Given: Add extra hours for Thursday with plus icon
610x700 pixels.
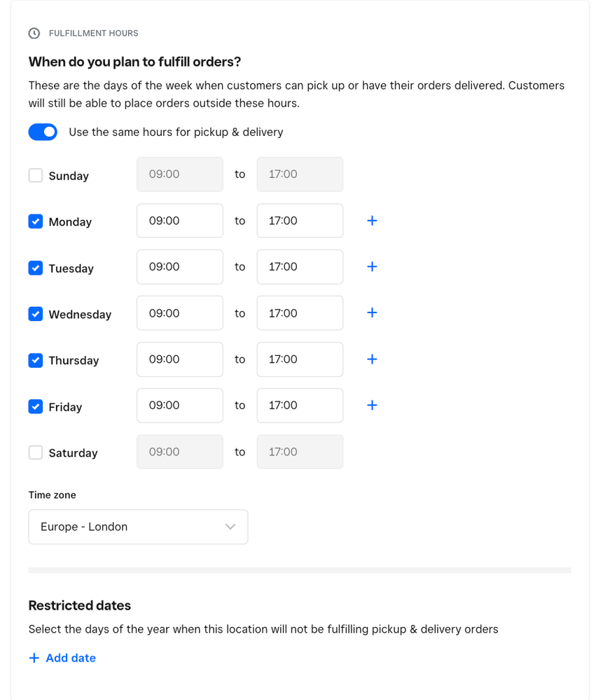Looking at the screenshot, I should tap(372, 359).
